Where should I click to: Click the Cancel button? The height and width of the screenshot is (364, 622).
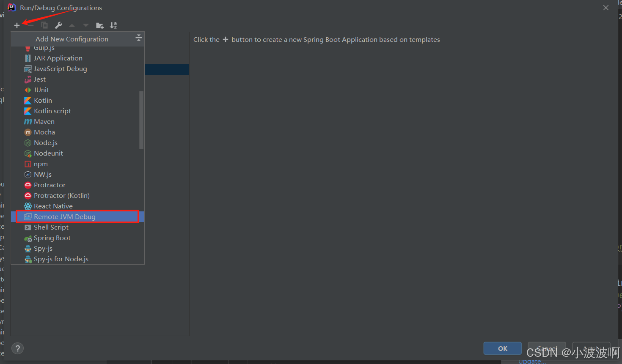point(547,348)
